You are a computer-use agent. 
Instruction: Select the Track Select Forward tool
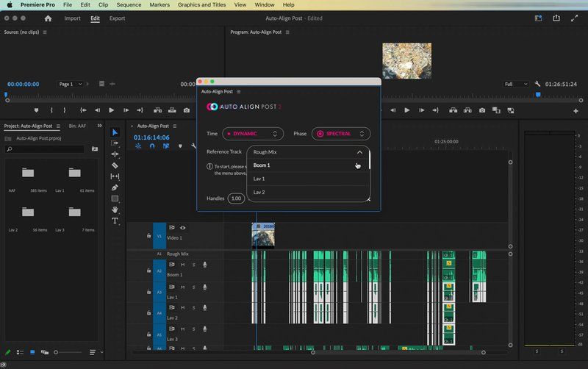click(x=115, y=143)
